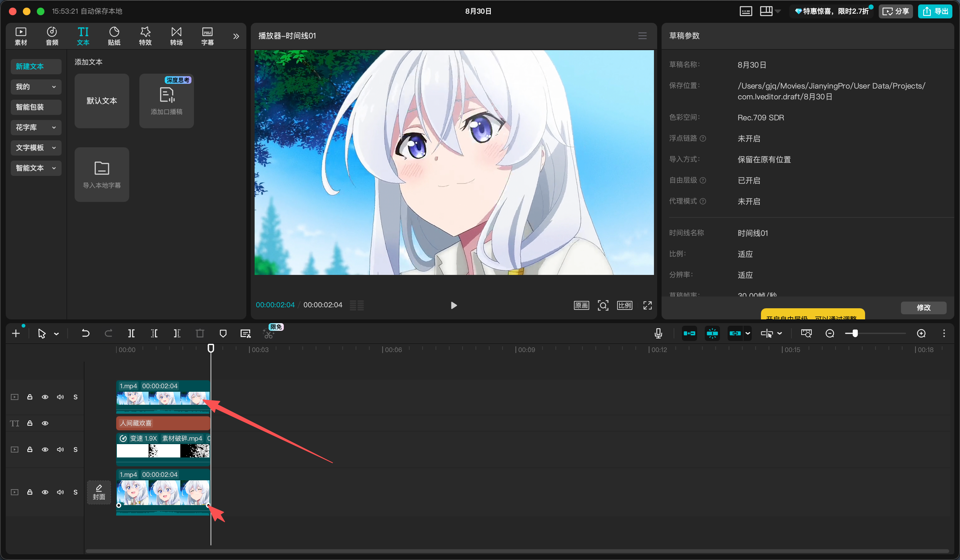
Task: Lock the text track
Action: pos(30,423)
